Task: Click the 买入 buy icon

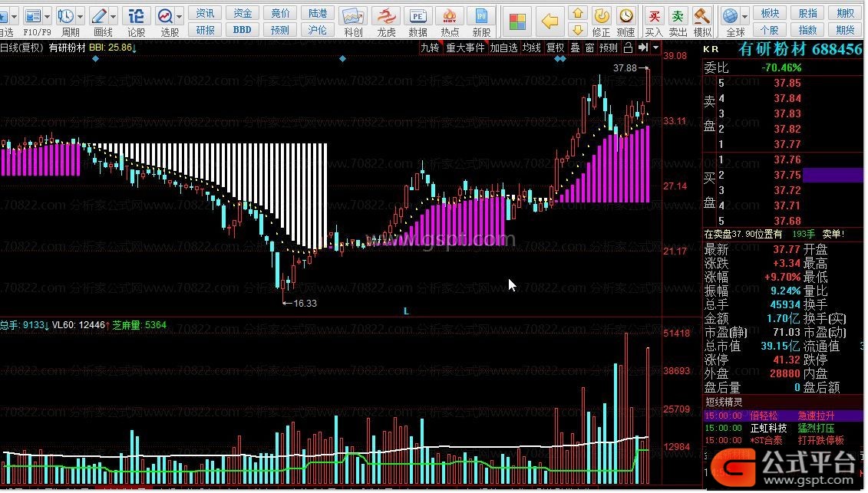Action: pyautogui.click(x=655, y=15)
